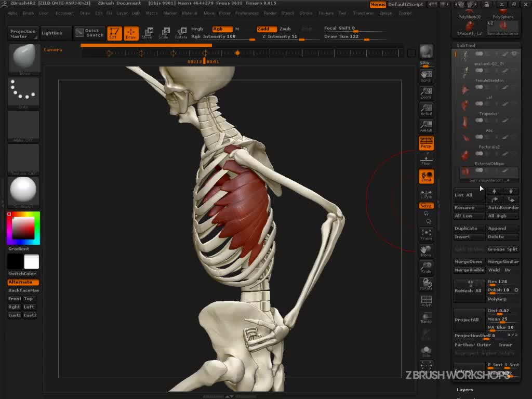Click Duplicate subtool button
This screenshot has height=399, width=532.
pyautogui.click(x=470, y=229)
